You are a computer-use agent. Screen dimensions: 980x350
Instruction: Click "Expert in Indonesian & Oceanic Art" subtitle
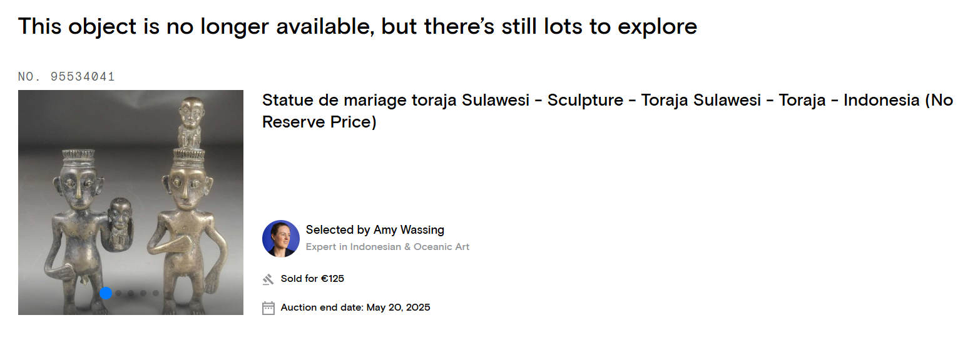click(x=387, y=247)
